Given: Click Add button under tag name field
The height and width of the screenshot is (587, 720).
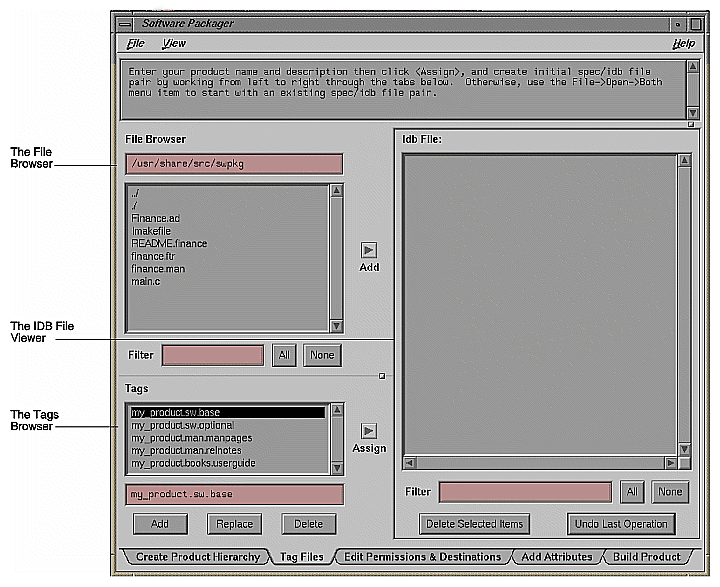Looking at the screenshot, I should [x=160, y=524].
